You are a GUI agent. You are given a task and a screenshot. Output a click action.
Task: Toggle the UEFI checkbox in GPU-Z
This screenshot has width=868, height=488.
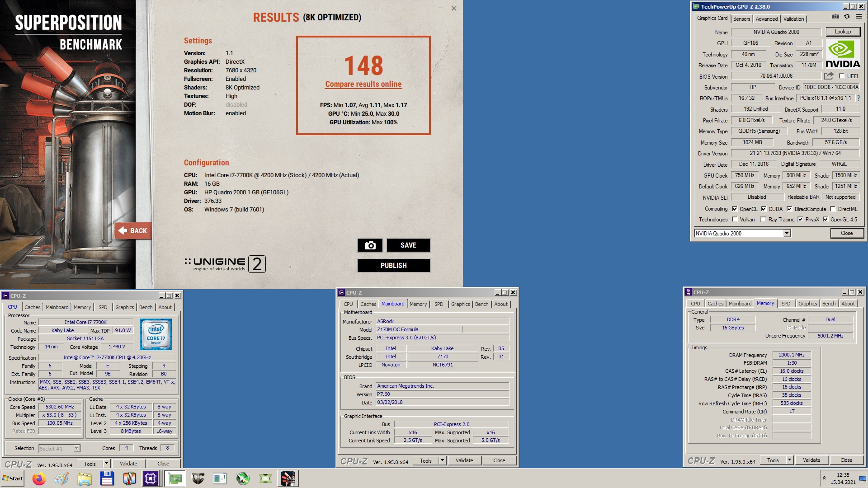[x=842, y=76]
